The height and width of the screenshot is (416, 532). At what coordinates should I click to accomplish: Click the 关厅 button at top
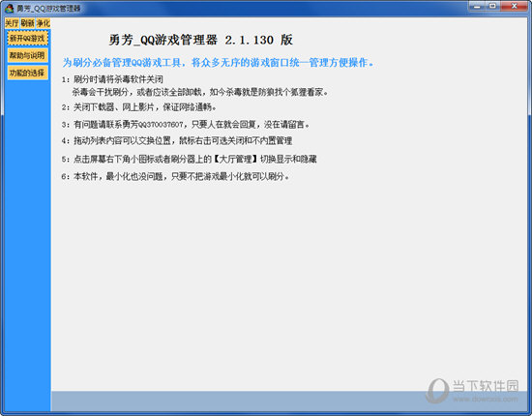pyautogui.click(x=12, y=23)
